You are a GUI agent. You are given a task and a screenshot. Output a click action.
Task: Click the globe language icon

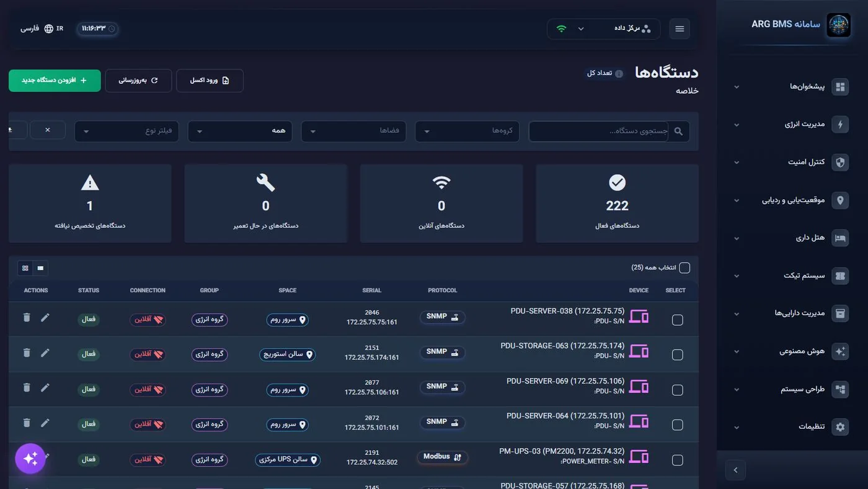[x=49, y=29]
